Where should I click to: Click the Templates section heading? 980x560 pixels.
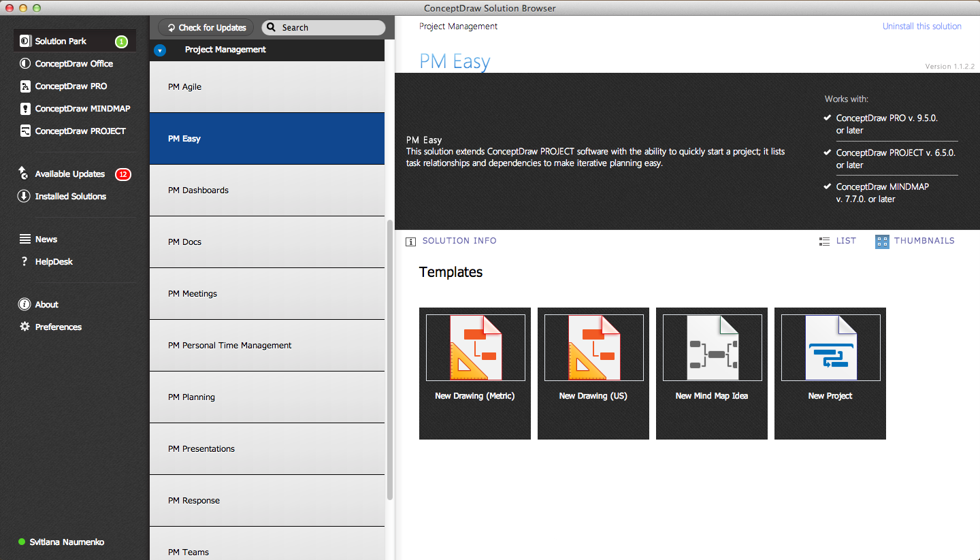point(451,272)
